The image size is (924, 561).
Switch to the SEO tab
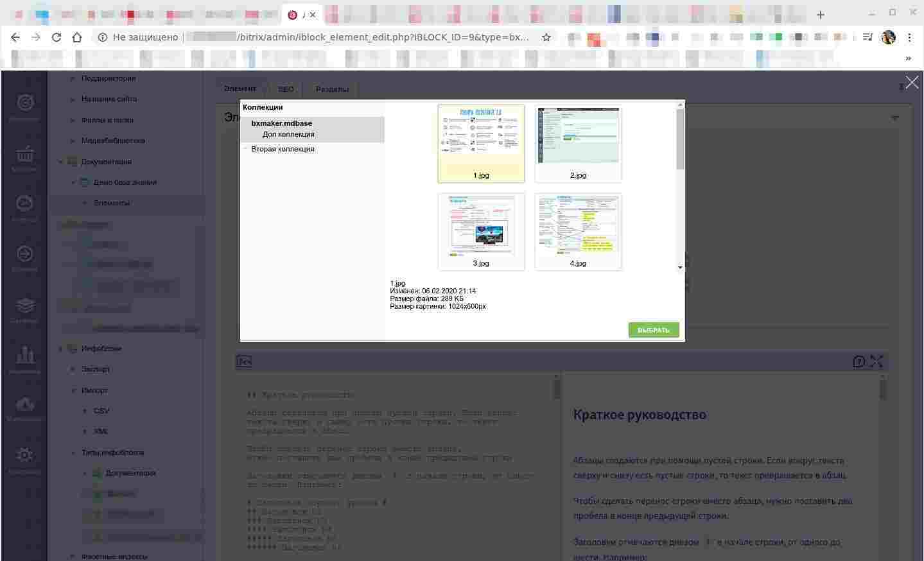click(x=285, y=89)
